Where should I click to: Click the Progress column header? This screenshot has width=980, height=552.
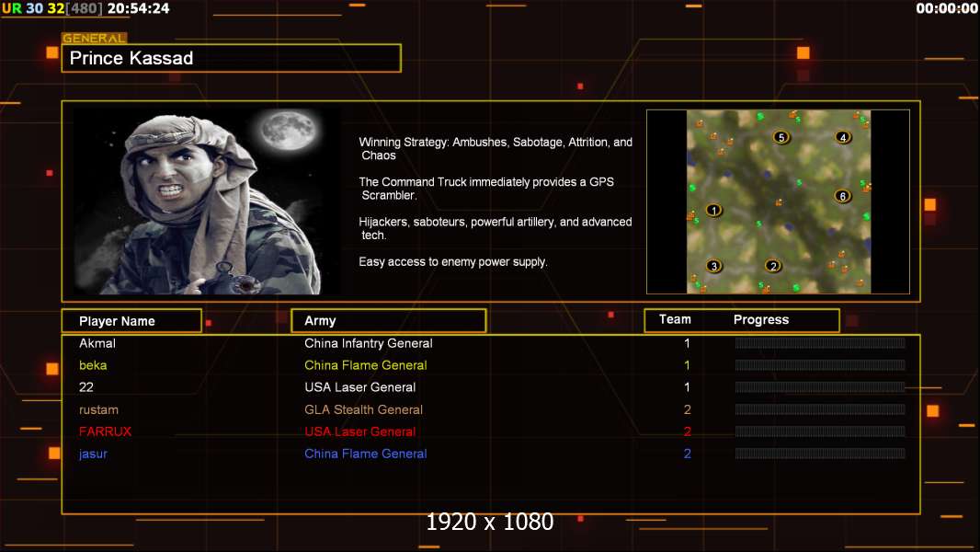(x=760, y=319)
